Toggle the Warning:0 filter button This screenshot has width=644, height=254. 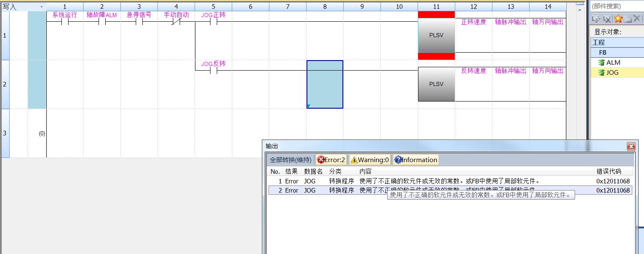370,160
